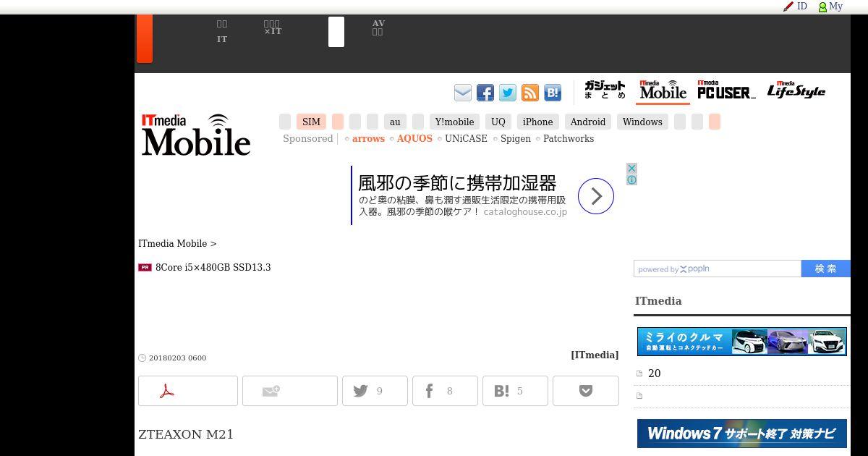Open the UNiCASE sponsored link
This screenshot has height=456, width=868.
pos(466,138)
